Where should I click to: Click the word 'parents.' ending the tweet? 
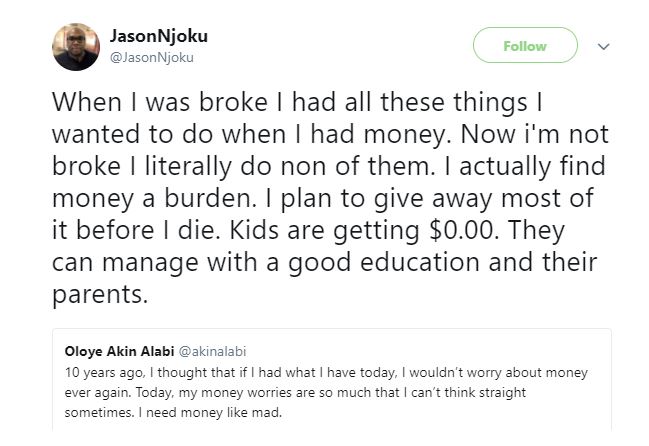click(x=100, y=295)
